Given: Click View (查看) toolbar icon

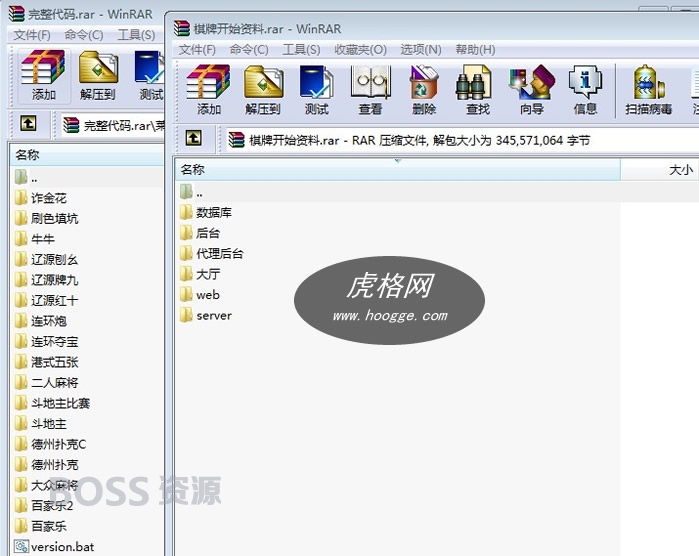Looking at the screenshot, I should [370, 90].
